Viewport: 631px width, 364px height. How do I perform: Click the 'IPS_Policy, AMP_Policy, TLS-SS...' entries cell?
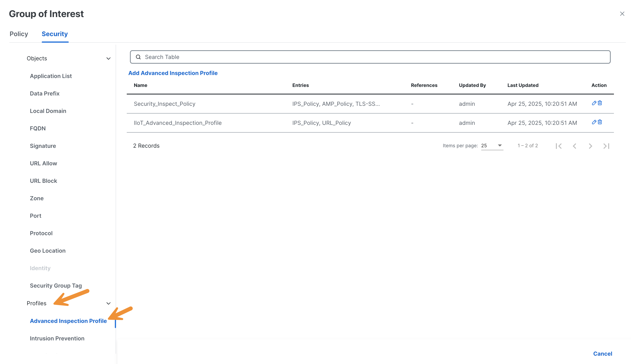[336, 104]
